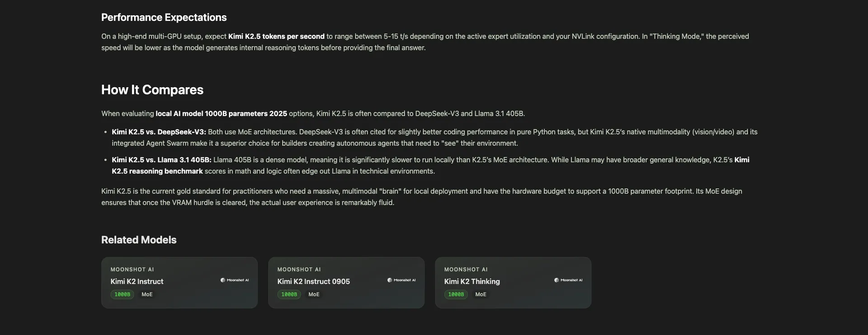868x335 pixels.
Task: Click the local AI model 1000B parameters 2025 text
Action: coord(221,114)
